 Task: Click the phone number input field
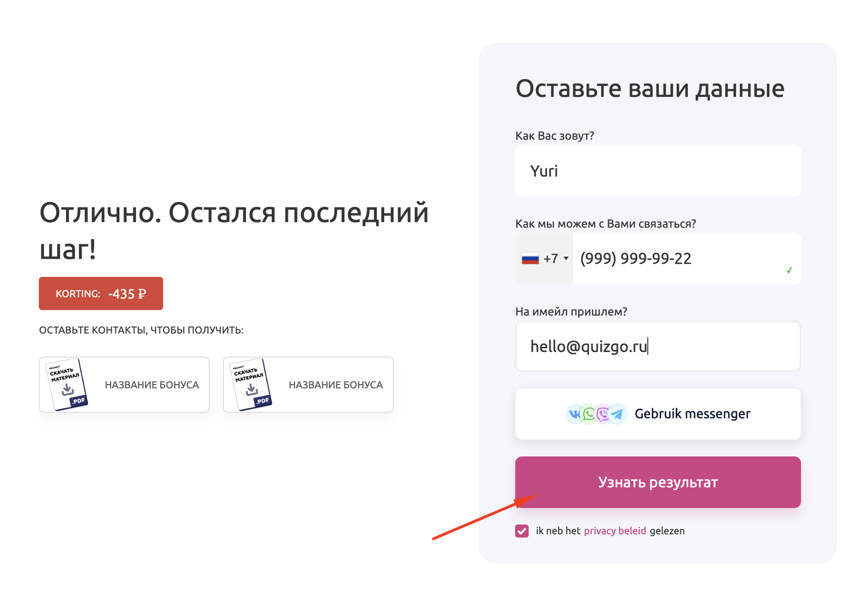pyautogui.click(x=686, y=258)
